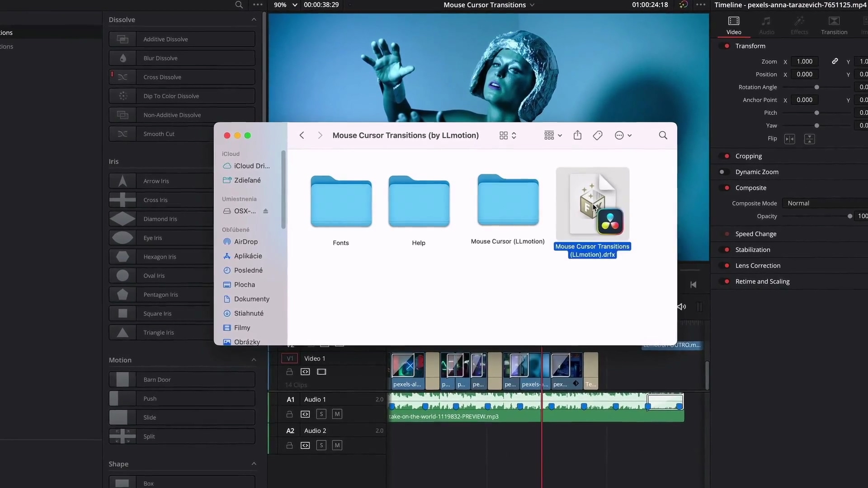This screenshot has width=868, height=488.
Task: Pick the Dip To Color Dissolve transition
Action: pos(182,96)
